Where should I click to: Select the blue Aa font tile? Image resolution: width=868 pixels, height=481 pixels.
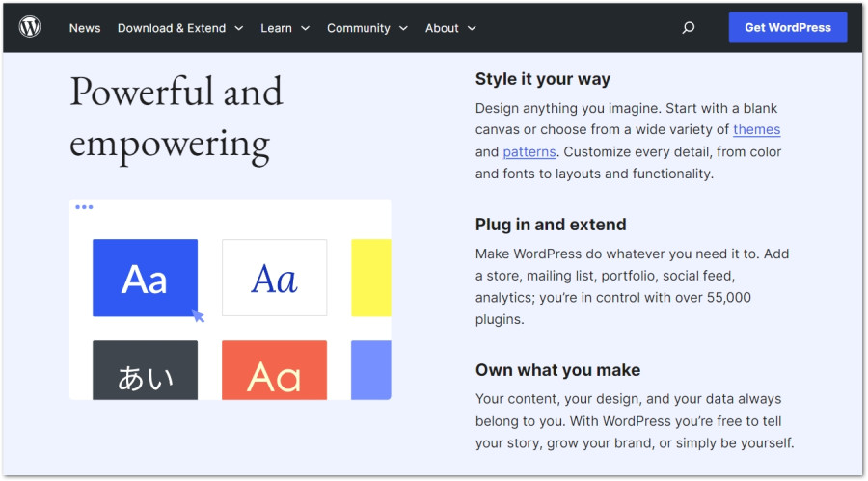[145, 278]
